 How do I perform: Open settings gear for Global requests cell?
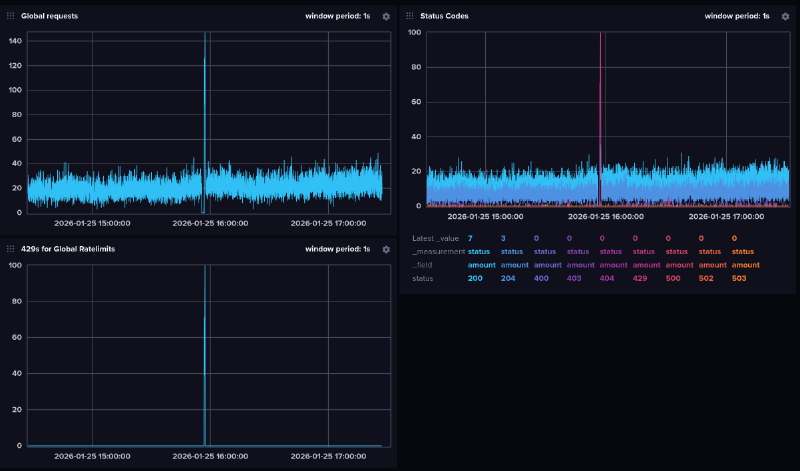click(x=386, y=16)
